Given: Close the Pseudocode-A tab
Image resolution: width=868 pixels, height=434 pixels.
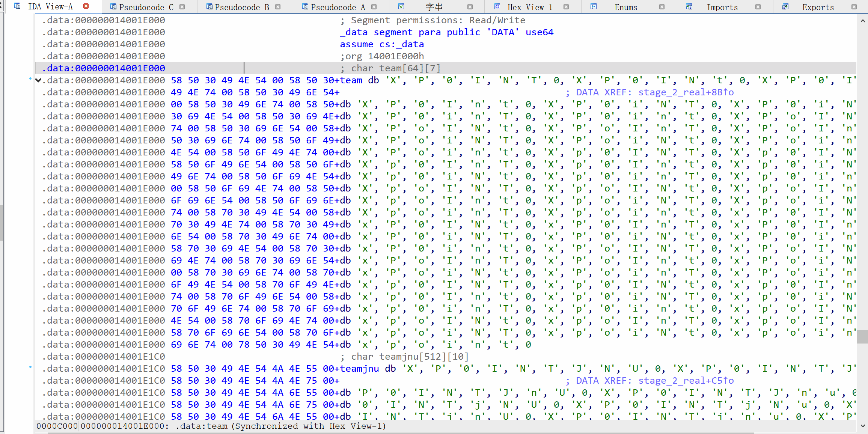Looking at the screenshot, I should click(x=374, y=7).
